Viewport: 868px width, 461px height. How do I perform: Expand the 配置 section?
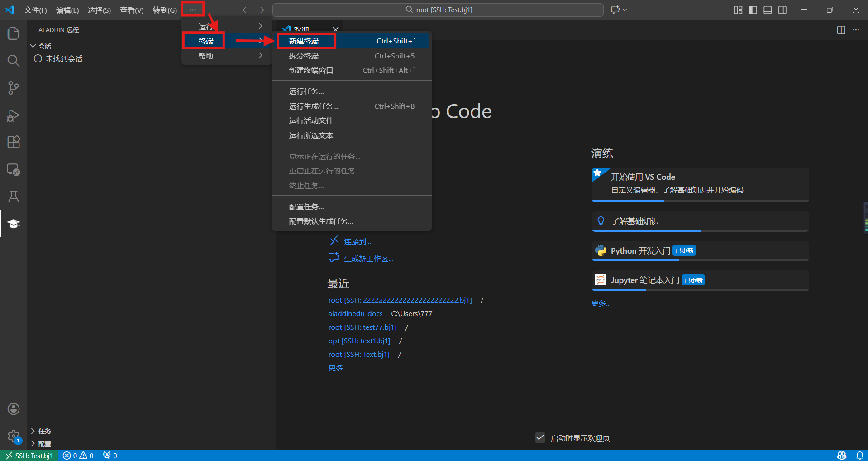tap(44, 444)
